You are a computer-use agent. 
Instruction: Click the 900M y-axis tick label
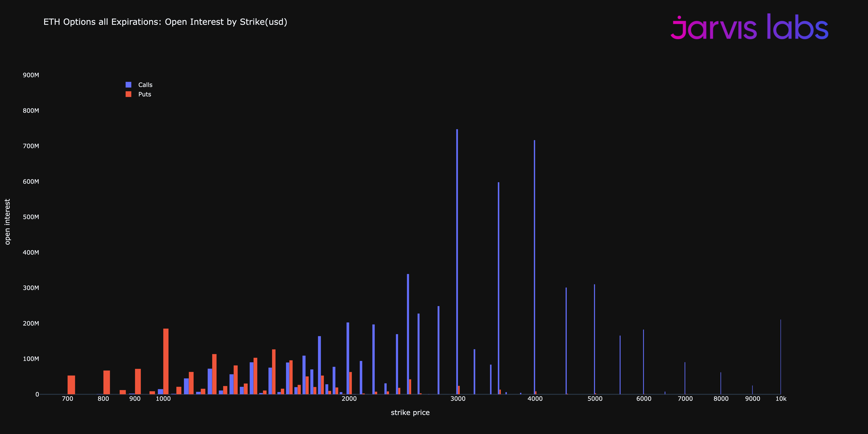(x=31, y=75)
